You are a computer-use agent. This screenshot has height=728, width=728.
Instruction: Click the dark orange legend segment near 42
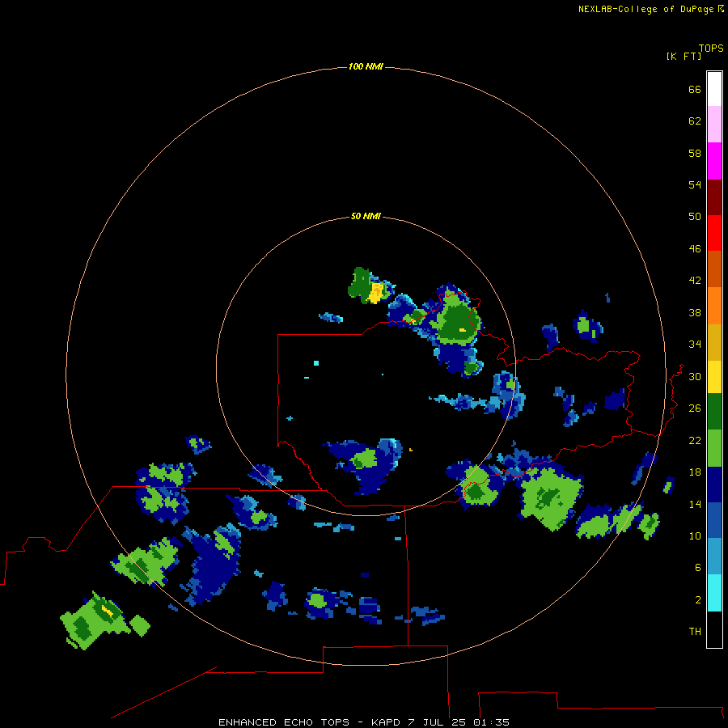pos(714,269)
